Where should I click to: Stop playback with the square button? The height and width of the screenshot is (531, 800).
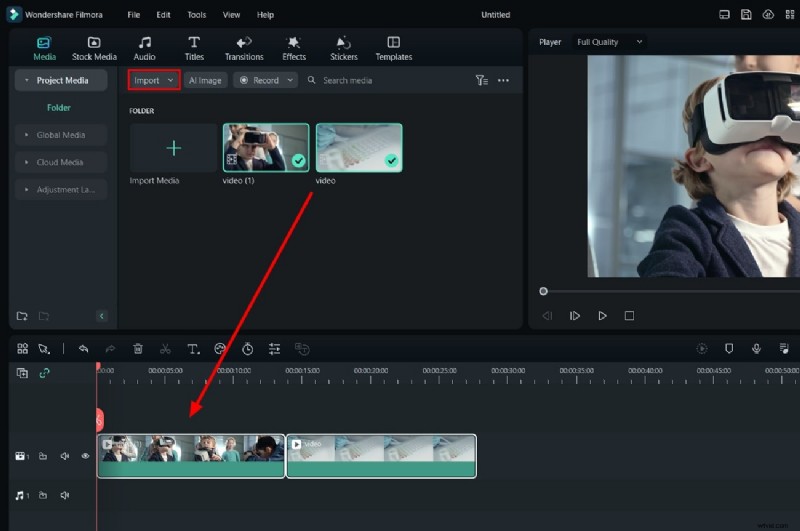tap(629, 316)
